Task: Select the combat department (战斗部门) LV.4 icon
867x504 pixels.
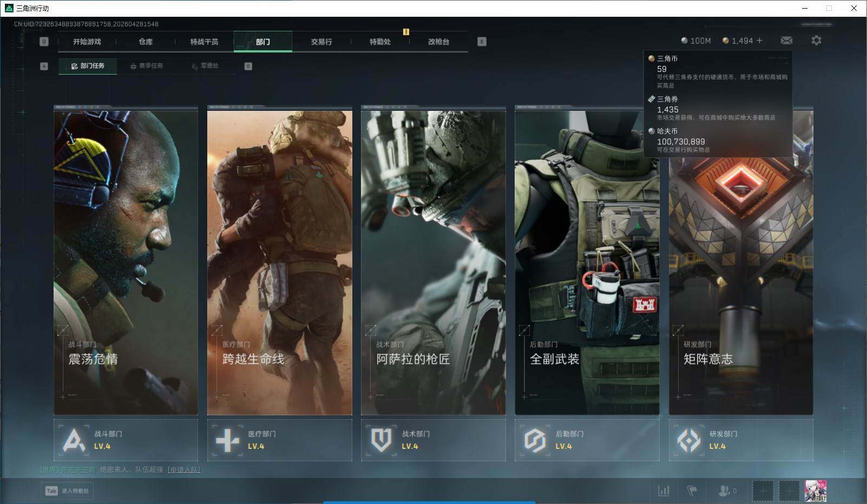Action: [74, 440]
